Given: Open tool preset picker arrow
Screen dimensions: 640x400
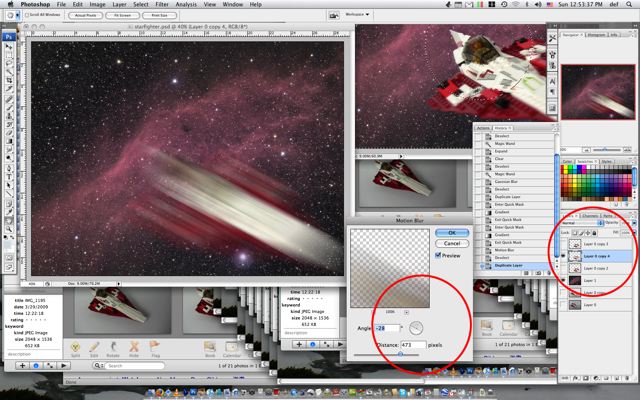Looking at the screenshot, I should pos(18,16).
